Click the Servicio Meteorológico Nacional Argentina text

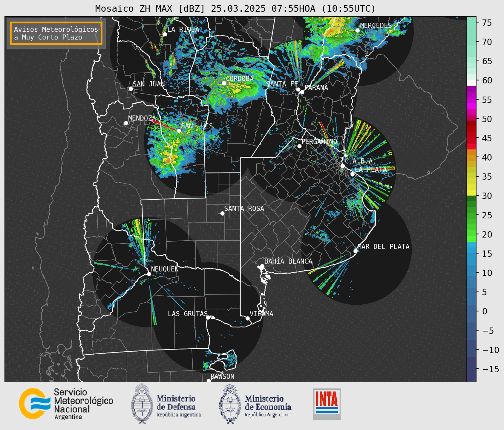point(83,404)
